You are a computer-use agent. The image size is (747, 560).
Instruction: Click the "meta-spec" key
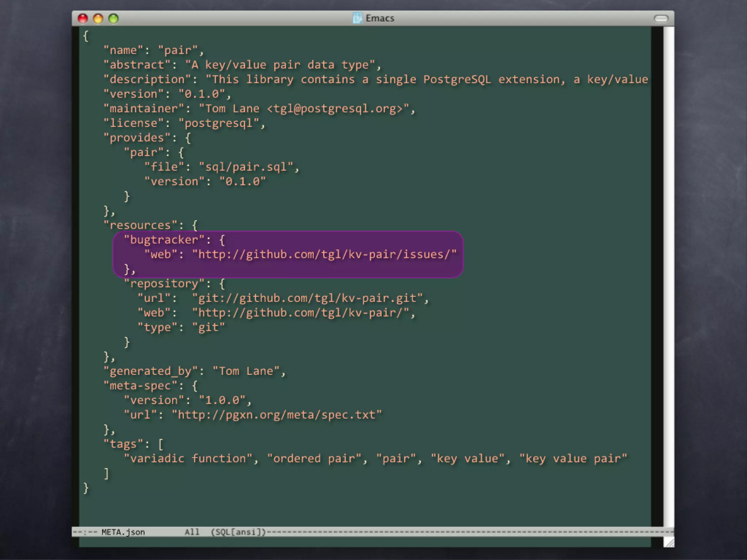[140, 386]
